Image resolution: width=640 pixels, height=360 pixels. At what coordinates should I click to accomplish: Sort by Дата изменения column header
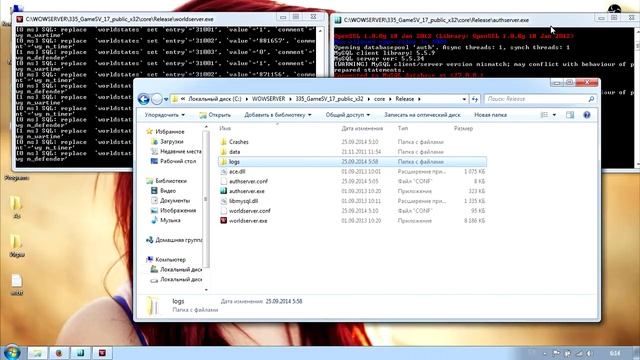pyautogui.click(x=362, y=128)
